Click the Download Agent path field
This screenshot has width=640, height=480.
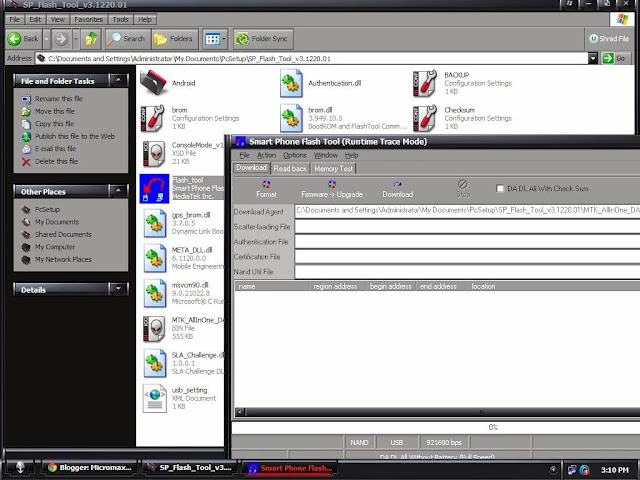pyautogui.click(x=467, y=211)
